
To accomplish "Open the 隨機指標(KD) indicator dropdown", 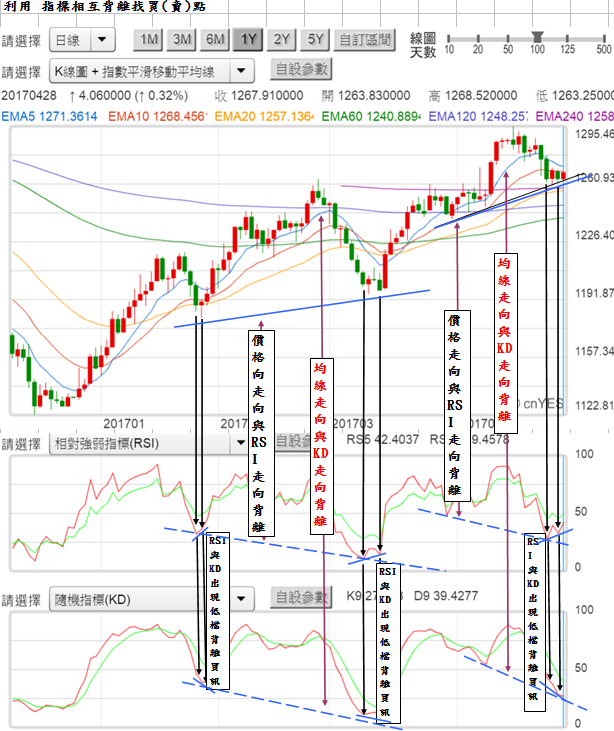I will (x=152, y=599).
